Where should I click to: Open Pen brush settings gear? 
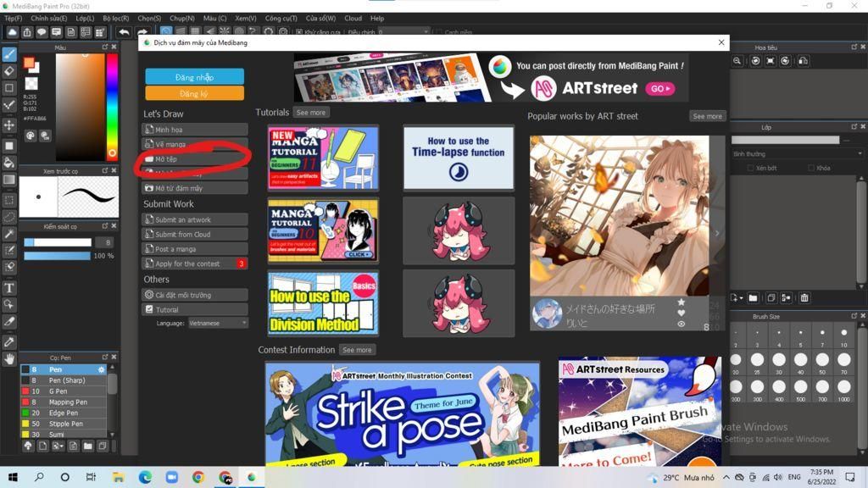(x=102, y=369)
